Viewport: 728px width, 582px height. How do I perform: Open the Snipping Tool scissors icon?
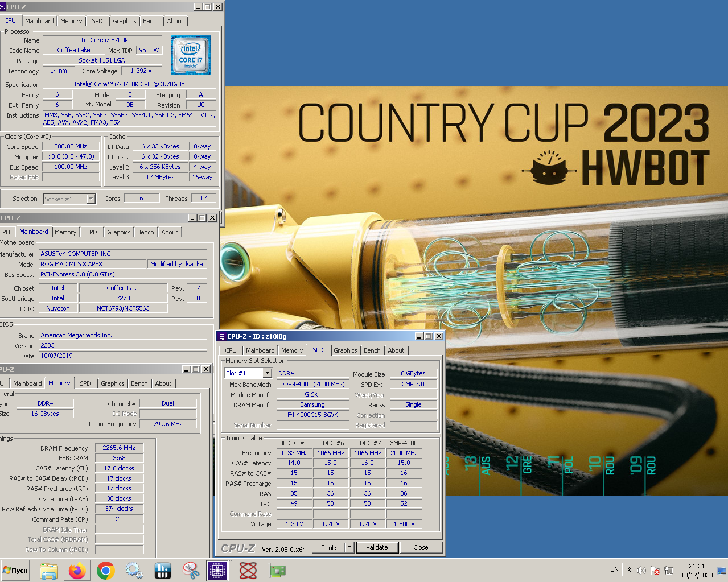(x=191, y=570)
